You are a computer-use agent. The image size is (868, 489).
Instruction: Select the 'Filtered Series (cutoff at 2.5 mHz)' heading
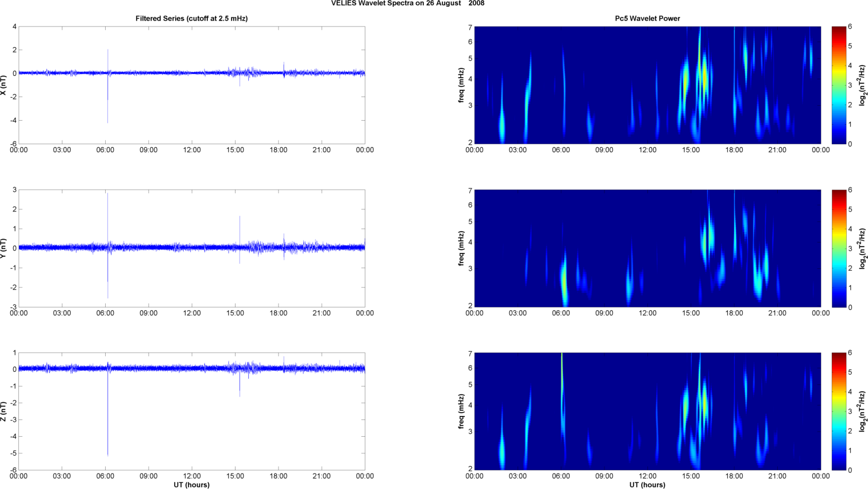point(192,18)
